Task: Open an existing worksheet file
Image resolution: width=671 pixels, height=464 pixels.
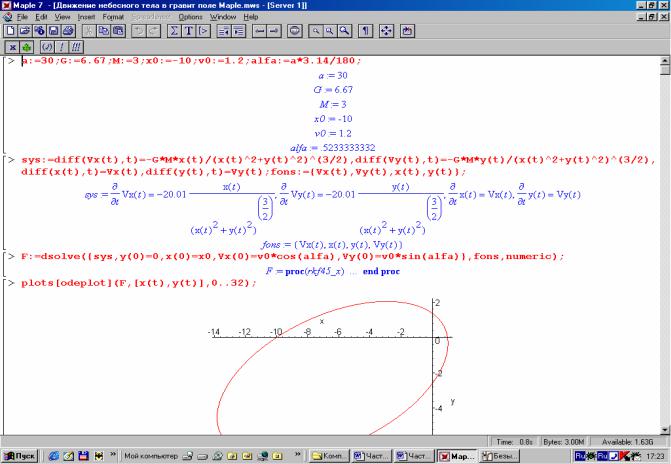Action: [x=25, y=31]
